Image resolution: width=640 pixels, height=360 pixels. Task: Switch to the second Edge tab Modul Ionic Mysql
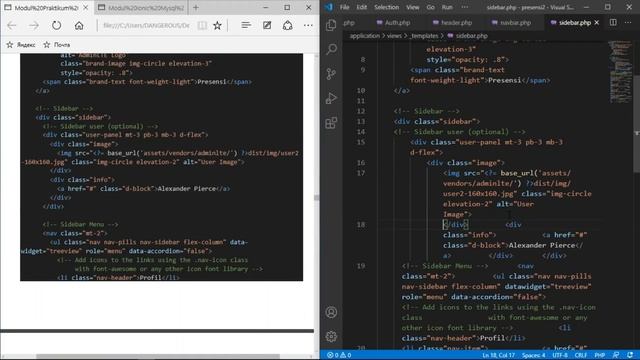tap(142, 7)
